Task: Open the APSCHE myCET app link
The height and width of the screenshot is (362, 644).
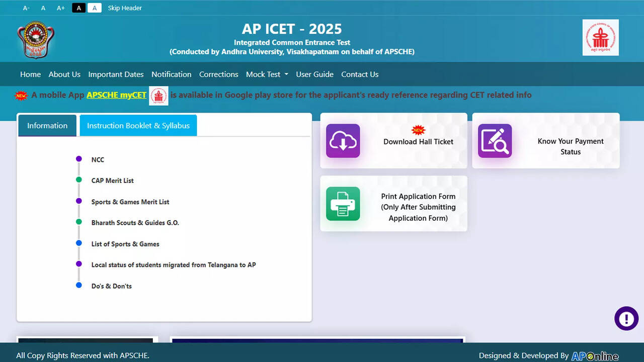Action: [x=116, y=95]
